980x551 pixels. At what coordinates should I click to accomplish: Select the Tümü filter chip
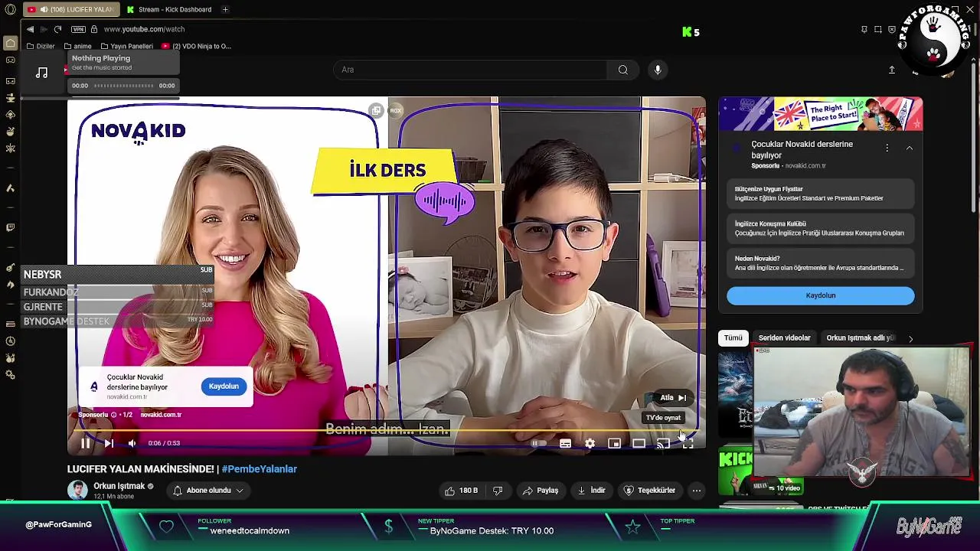pyautogui.click(x=733, y=337)
